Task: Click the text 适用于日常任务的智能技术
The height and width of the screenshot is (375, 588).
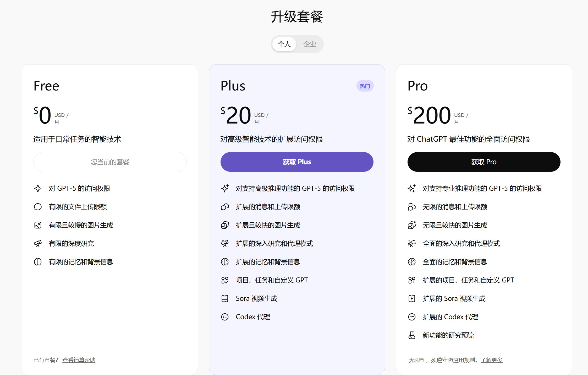Action: (x=77, y=139)
